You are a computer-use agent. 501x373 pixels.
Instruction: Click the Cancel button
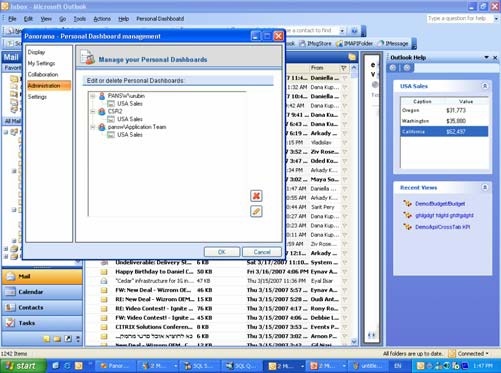262,252
